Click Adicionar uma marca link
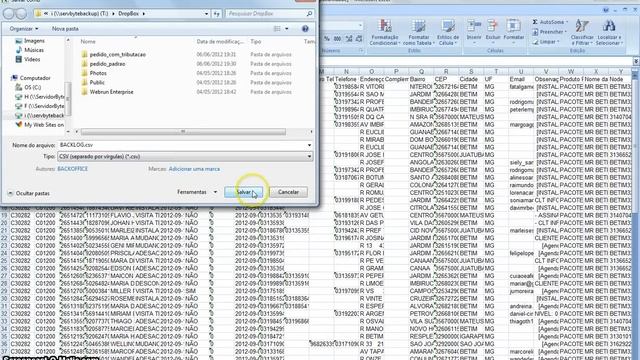The image size is (640, 360). pos(194,169)
